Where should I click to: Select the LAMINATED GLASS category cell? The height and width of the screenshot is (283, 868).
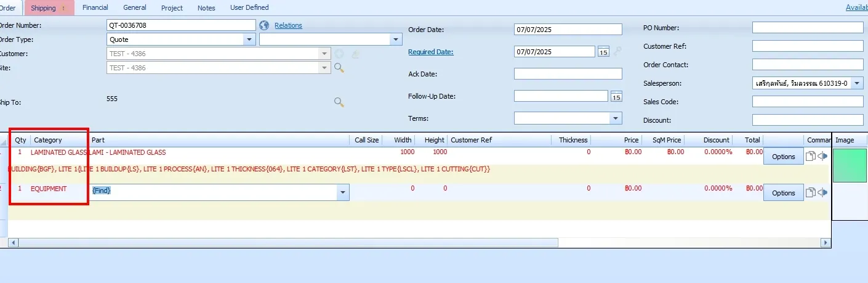59,152
